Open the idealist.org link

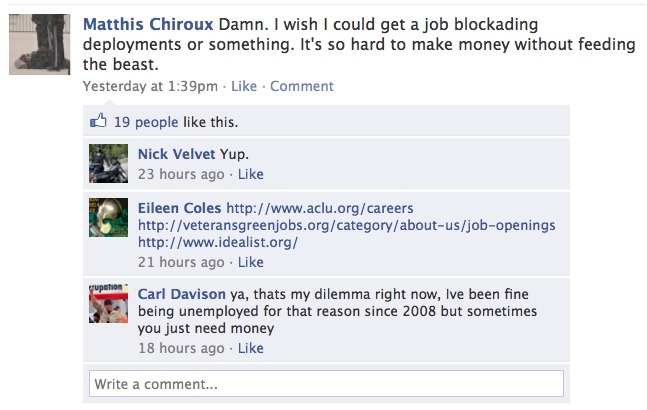click(218, 242)
